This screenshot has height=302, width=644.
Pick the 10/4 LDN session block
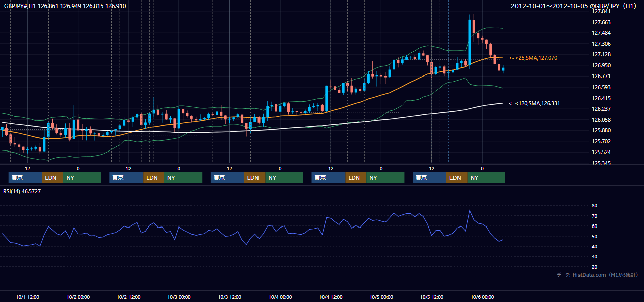[x=356, y=178]
